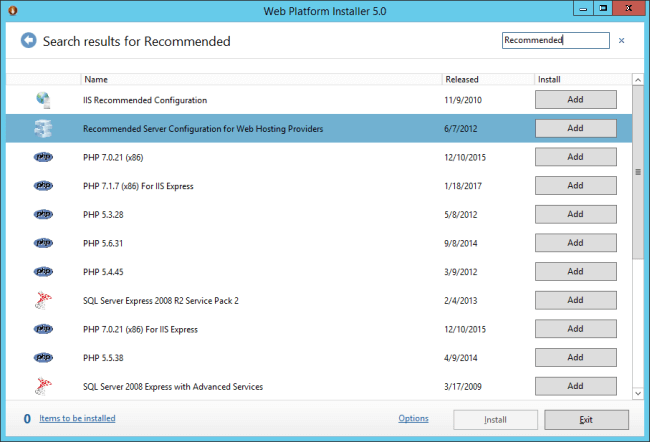
Task: Sort by the Released column header
Action: 488,79
